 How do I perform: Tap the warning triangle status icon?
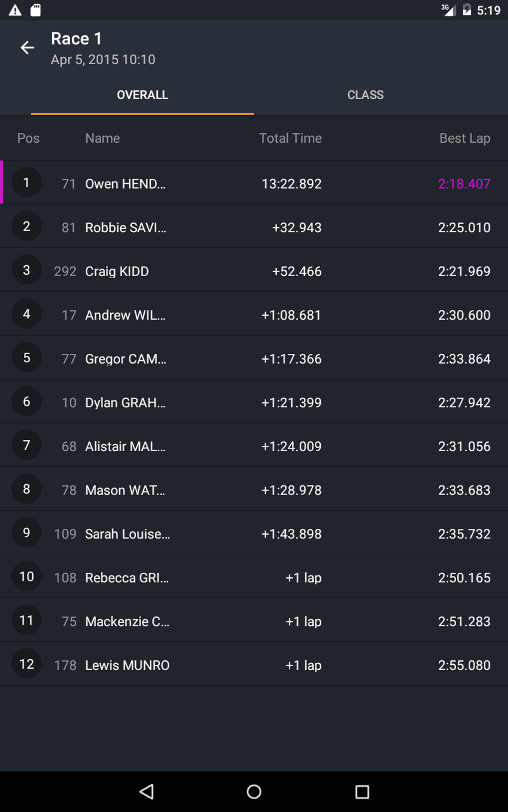tap(15, 10)
